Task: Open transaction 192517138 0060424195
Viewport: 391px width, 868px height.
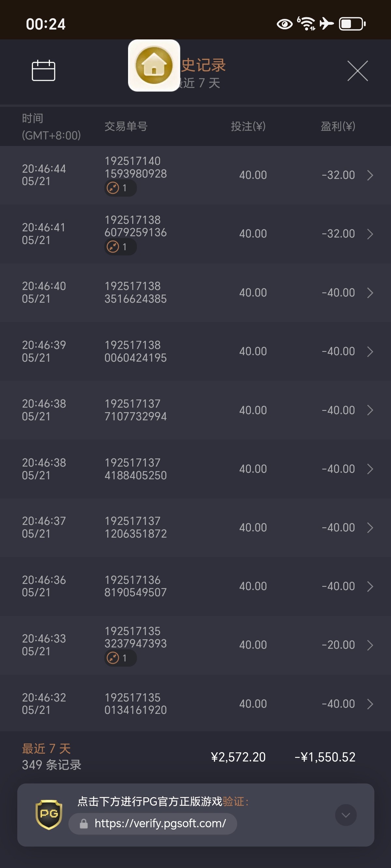Action: tap(136, 351)
